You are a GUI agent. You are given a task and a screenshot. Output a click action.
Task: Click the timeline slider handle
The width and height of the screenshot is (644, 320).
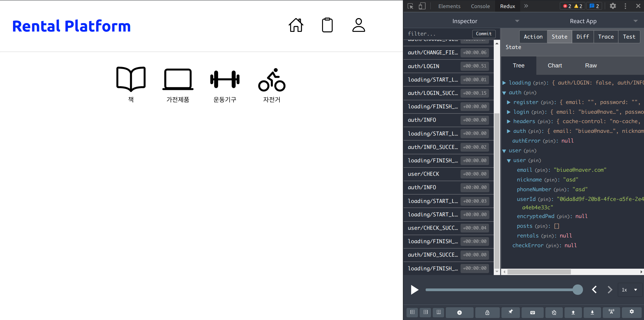(x=578, y=290)
